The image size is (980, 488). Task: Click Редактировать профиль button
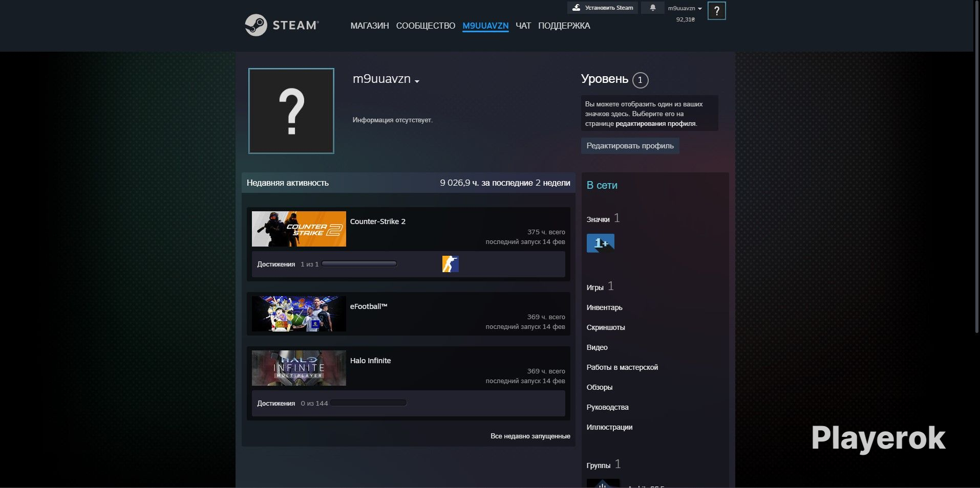[x=630, y=146]
